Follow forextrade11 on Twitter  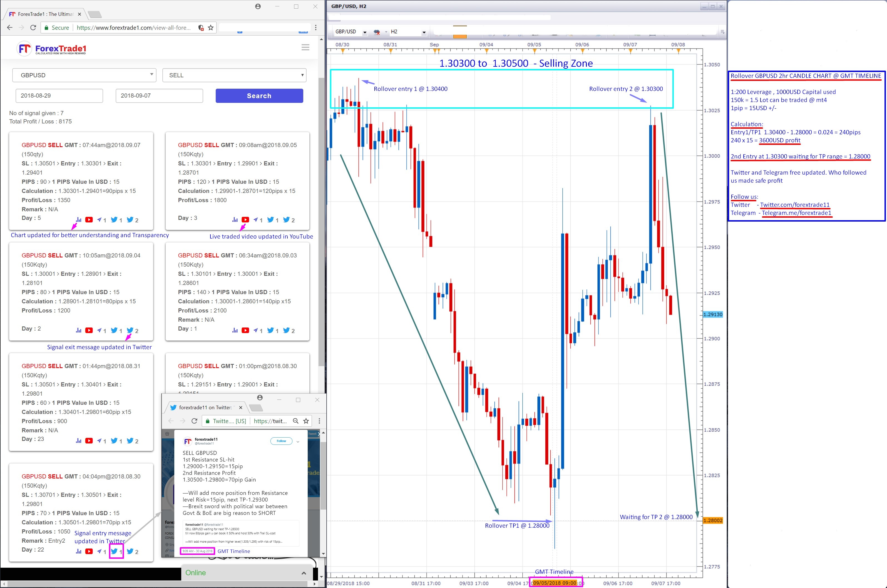click(281, 441)
